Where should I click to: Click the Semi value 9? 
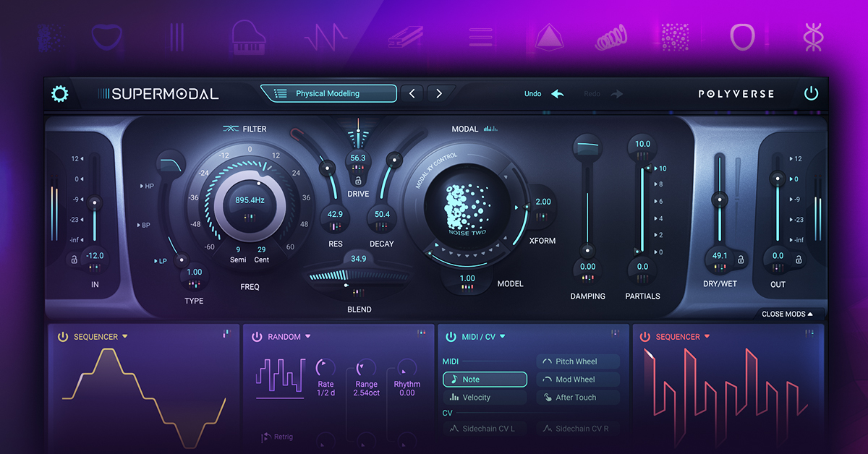click(x=238, y=249)
